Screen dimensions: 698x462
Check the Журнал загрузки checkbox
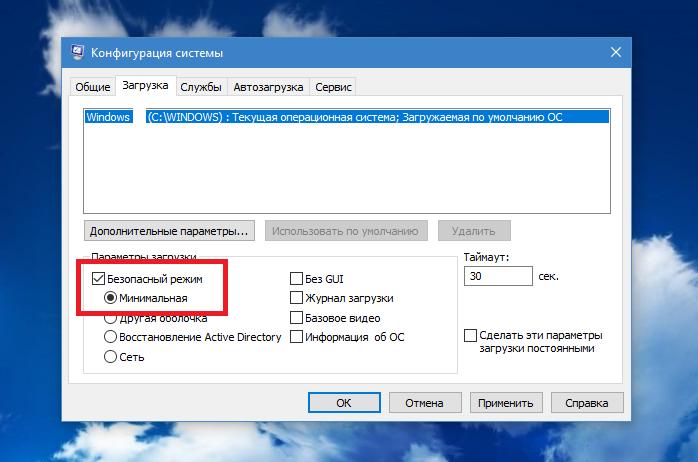point(296,298)
